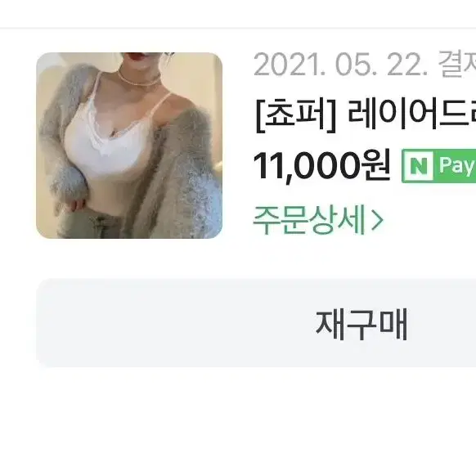
Task: Open the product thumbnail image
Action: (x=129, y=146)
